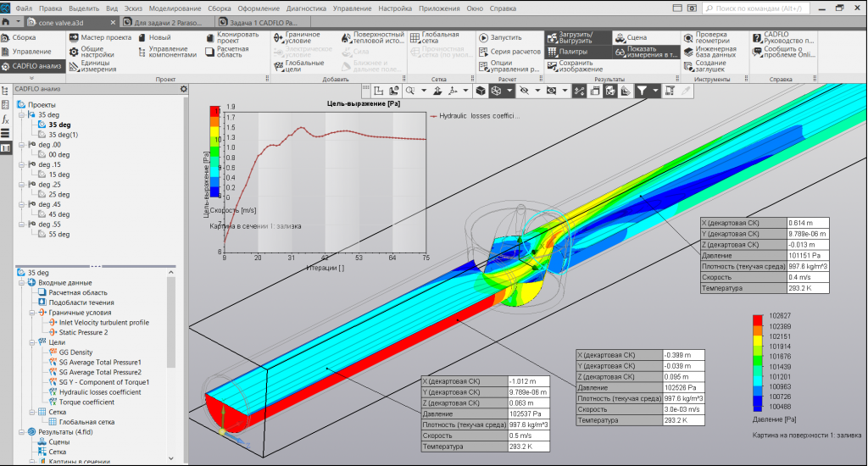
Task: Toggle the crossed-eye hide objects button
Action: (524, 91)
